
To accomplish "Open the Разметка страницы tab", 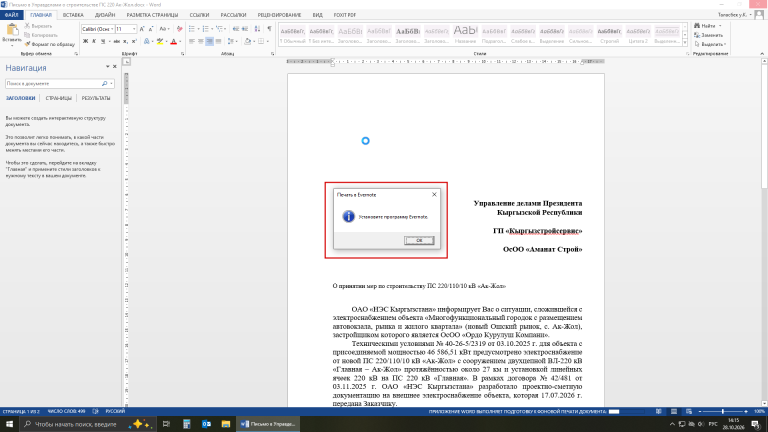I will point(152,15).
